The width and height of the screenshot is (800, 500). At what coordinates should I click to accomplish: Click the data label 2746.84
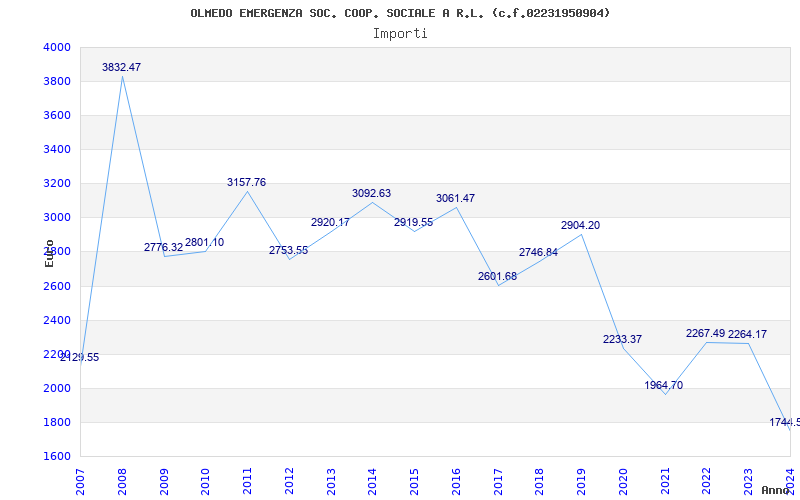[x=538, y=252]
